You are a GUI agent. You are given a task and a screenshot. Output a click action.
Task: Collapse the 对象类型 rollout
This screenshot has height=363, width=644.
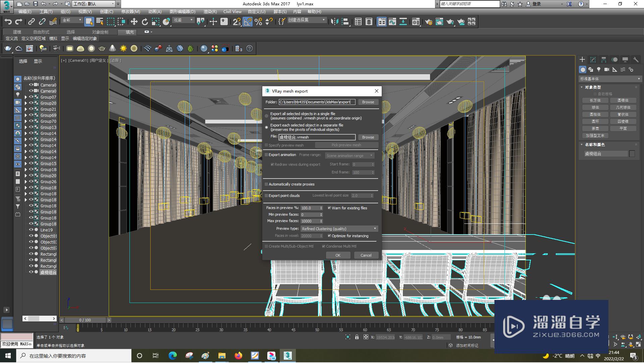click(593, 87)
